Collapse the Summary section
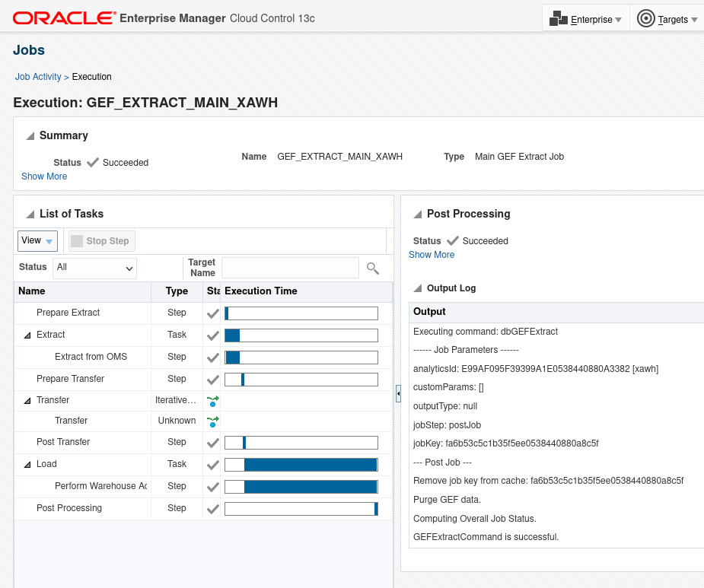 [30, 136]
